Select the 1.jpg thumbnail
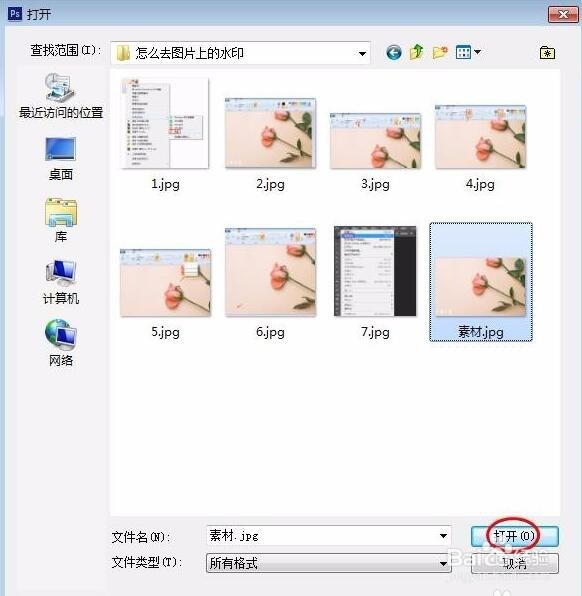Viewport: 582px width, 596px height. coord(165,123)
